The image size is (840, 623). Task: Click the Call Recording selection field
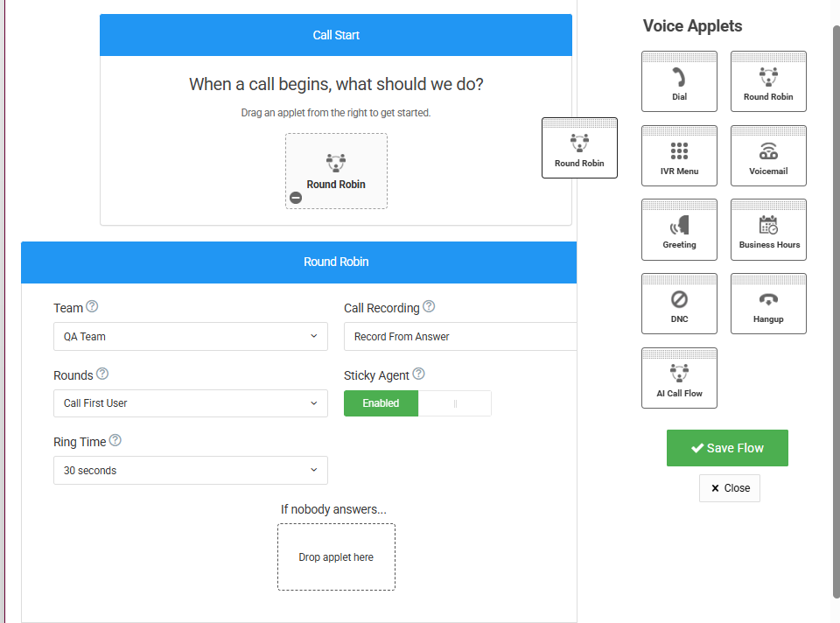click(x=460, y=336)
